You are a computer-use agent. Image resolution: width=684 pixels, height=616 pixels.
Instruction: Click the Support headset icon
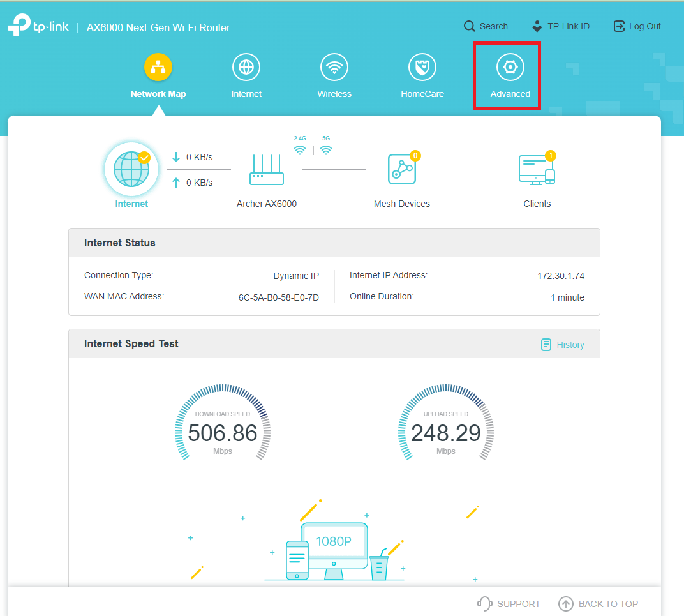[484, 604]
